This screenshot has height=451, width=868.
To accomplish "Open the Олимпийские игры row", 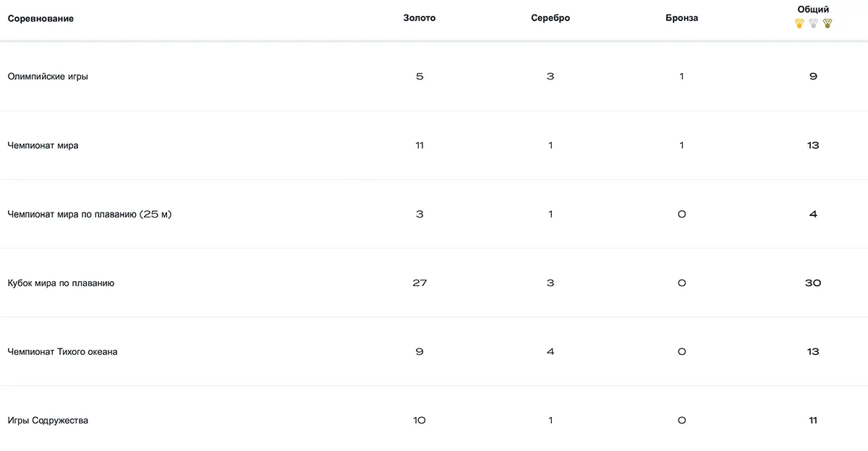I will pos(48,76).
